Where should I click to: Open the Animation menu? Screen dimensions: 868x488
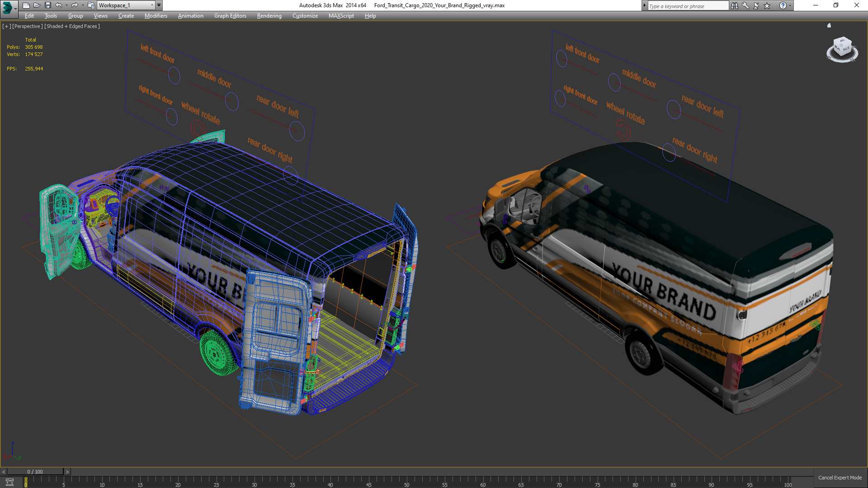(x=190, y=16)
